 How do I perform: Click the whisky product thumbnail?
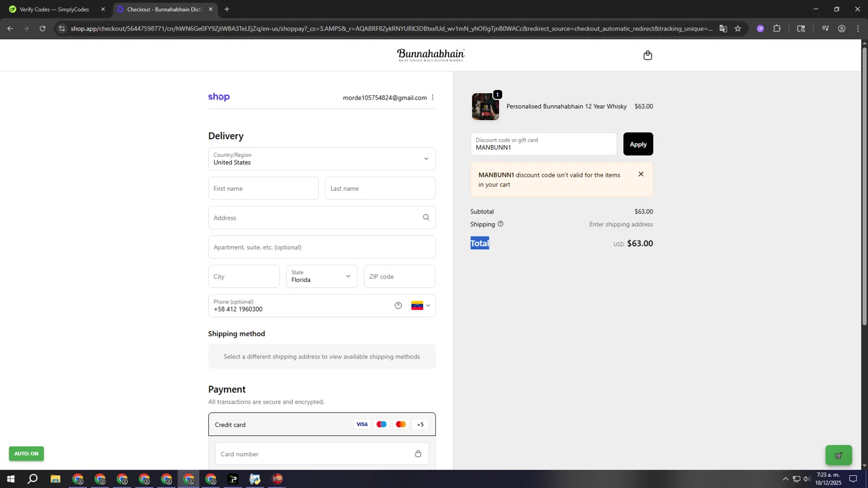pyautogui.click(x=485, y=106)
